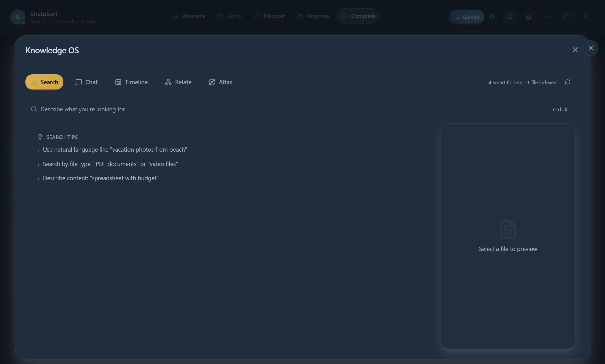Click the 'PDF documents' or 'video files' tip
Viewport: 605px width, 364px height.
pyautogui.click(x=110, y=164)
